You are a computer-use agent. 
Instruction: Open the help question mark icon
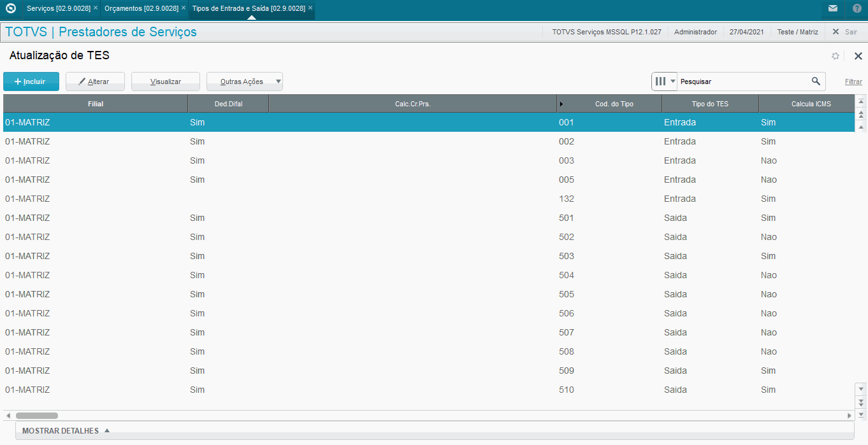point(857,8)
